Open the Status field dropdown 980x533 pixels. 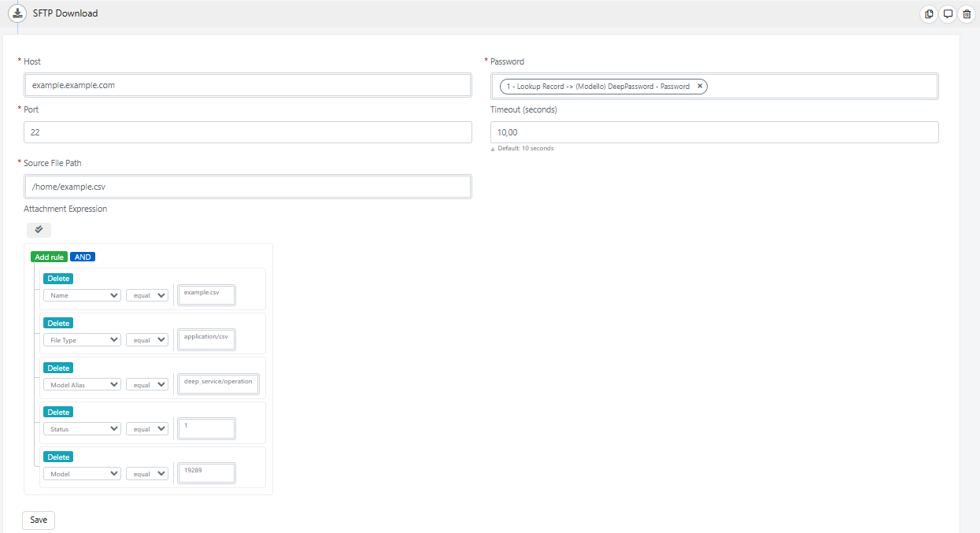[82, 429]
